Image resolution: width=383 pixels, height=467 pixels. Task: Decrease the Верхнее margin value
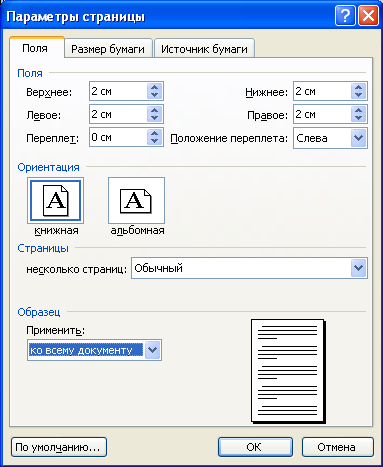154,95
